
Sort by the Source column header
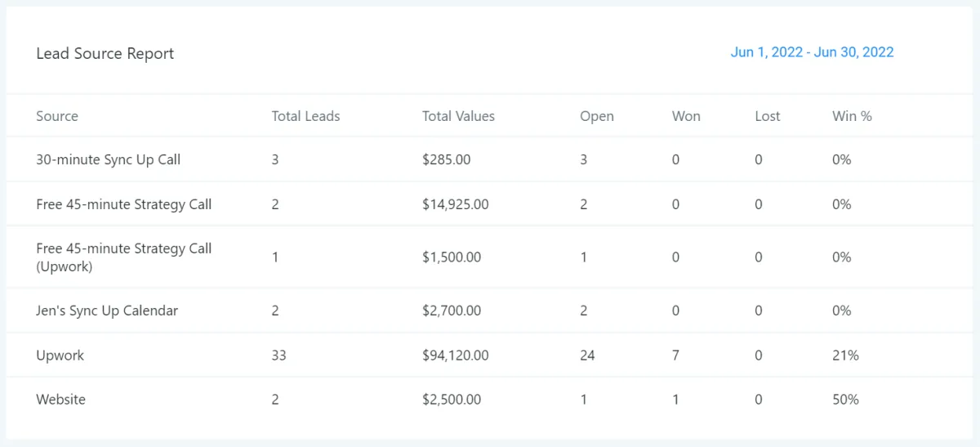(x=57, y=116)
